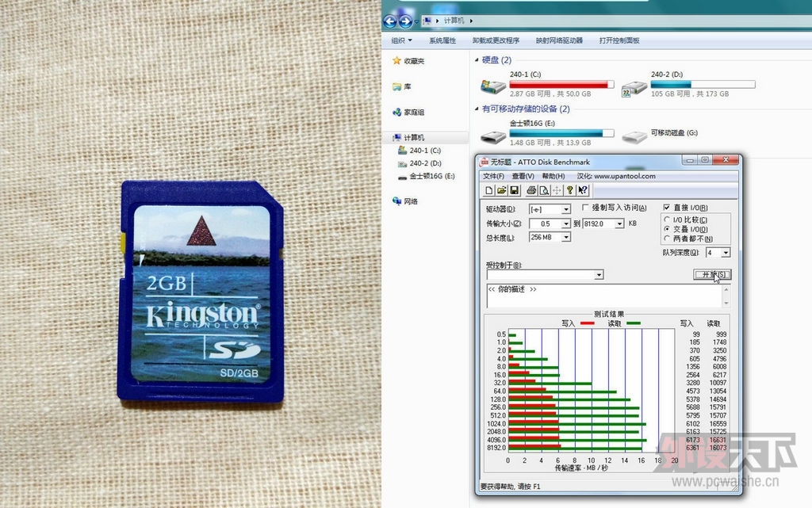The image size is (812, 508).
Task: Open 队列深度 queue depth dropdown
Action: point(726,253)
